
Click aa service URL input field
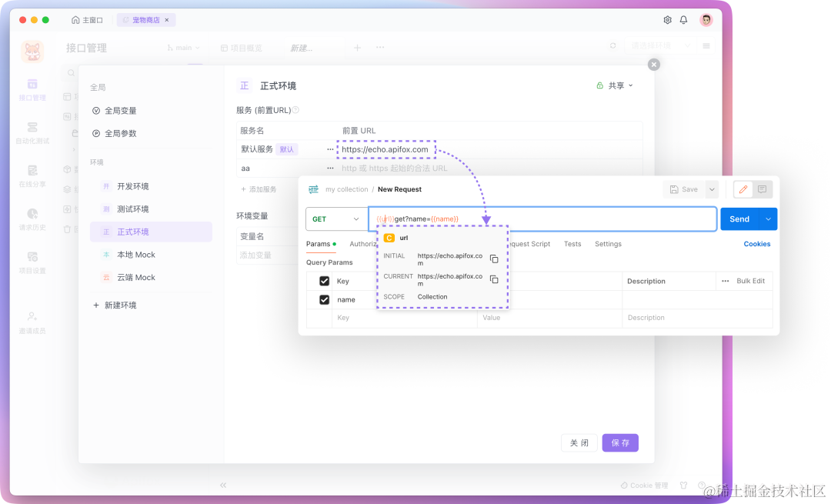point(394,169)
